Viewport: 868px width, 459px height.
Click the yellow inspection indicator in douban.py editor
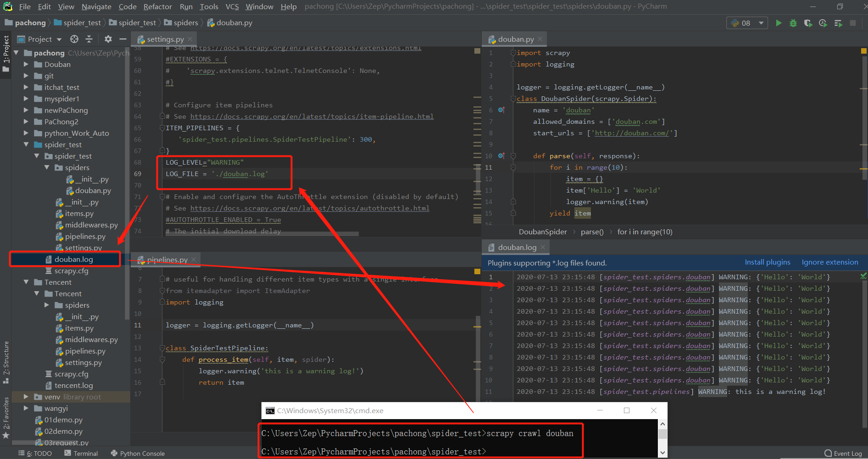863,51
